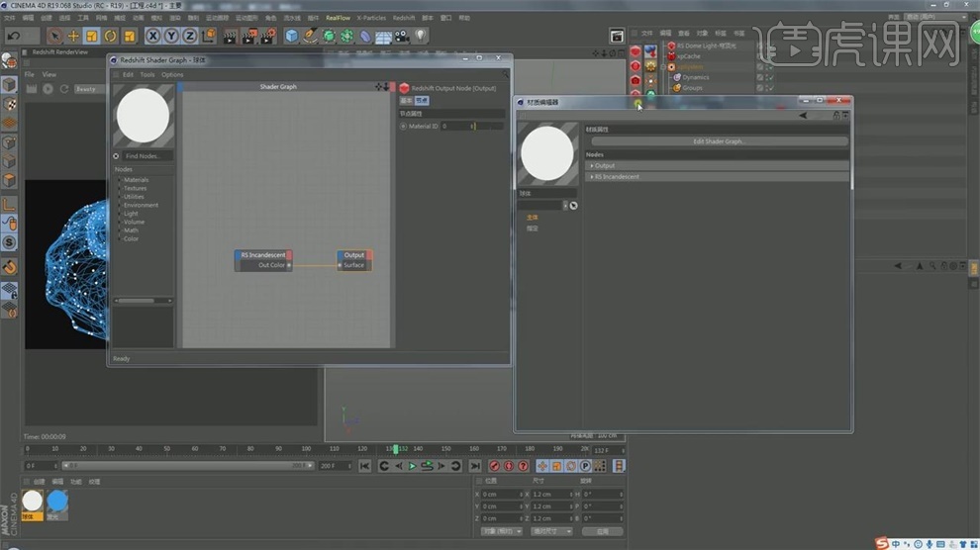Open the spline Pen tool
The height and width of the screenshot is (550, 980).
[310, 37]
